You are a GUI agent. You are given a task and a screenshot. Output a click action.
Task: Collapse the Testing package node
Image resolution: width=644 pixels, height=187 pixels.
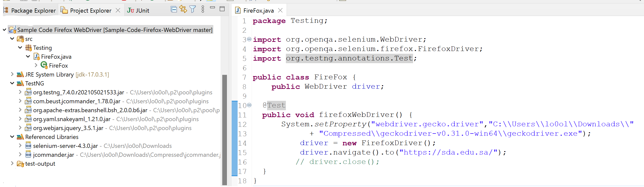tap(20, 47)
